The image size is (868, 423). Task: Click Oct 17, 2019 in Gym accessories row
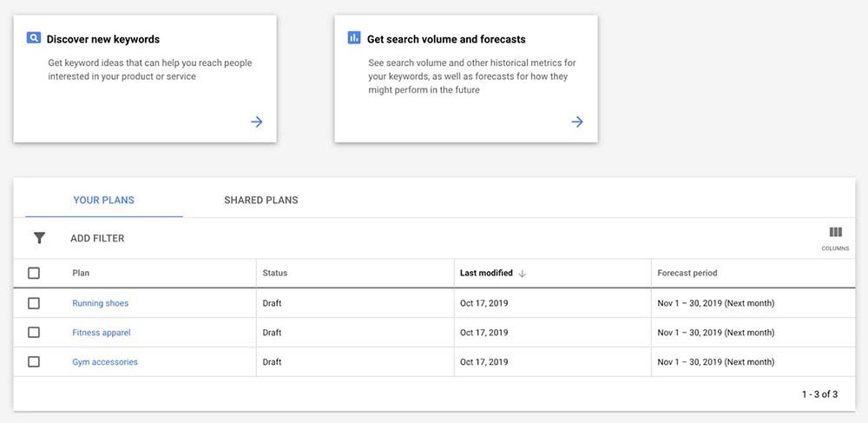point(483,362)
